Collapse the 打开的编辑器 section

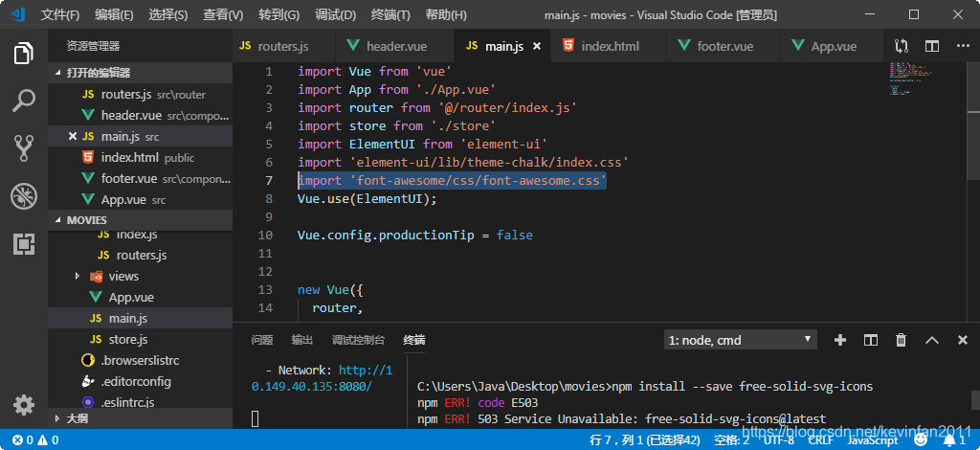pos(140,73)
